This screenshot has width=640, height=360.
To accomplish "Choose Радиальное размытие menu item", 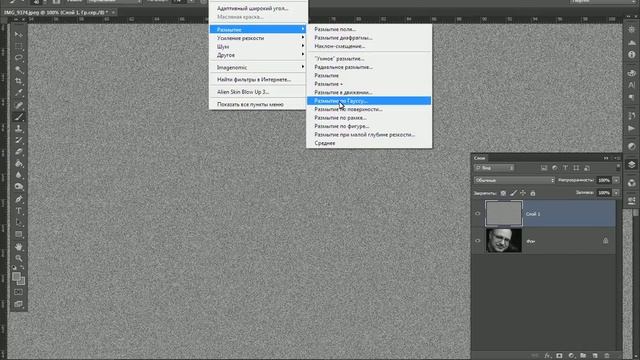I will pos(369,67).
